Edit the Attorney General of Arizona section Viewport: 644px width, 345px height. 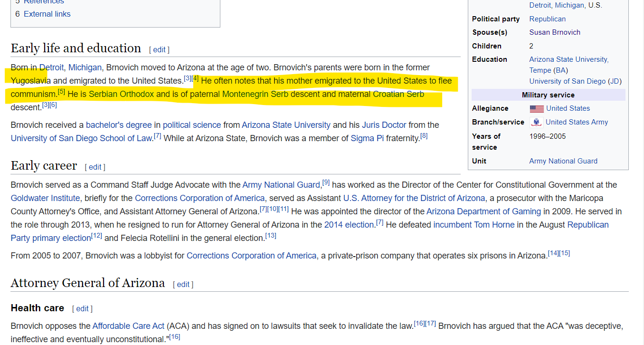point(183,285)
